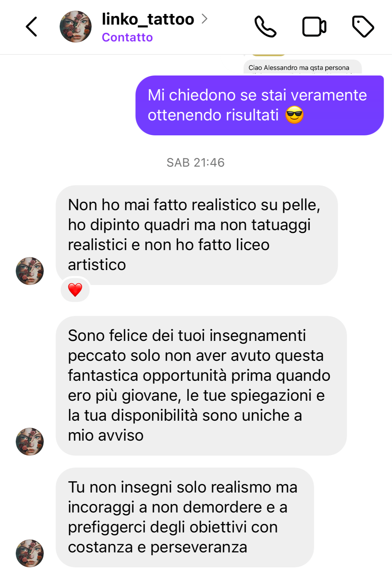Select the purple 'Mi chiedono se stai' message

(260, 105)
